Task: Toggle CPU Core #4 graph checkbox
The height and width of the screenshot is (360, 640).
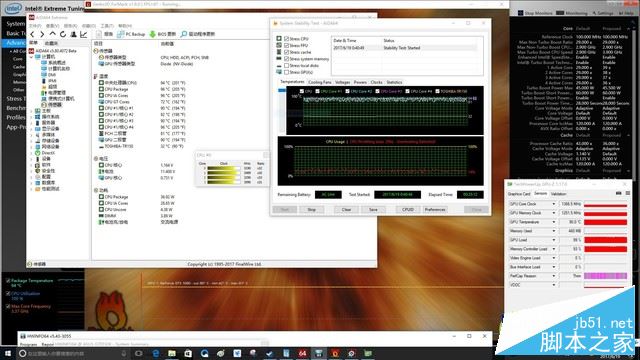Action: click(x=407, y=91)
